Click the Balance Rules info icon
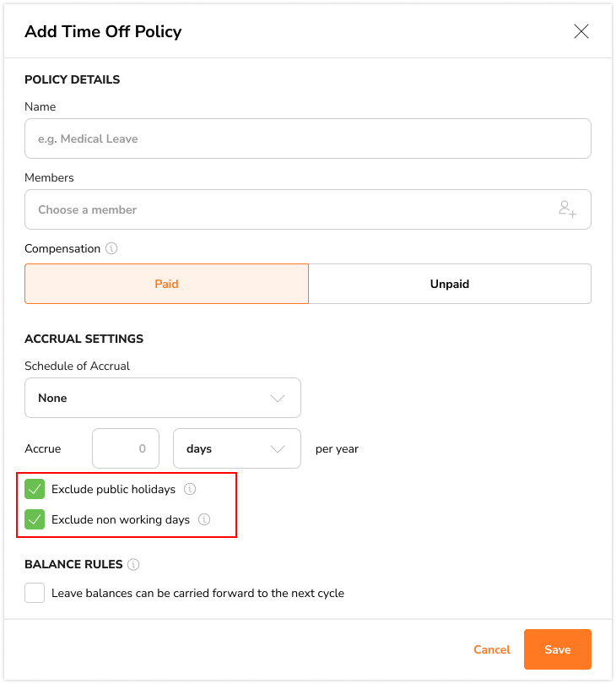 [133, 564]
